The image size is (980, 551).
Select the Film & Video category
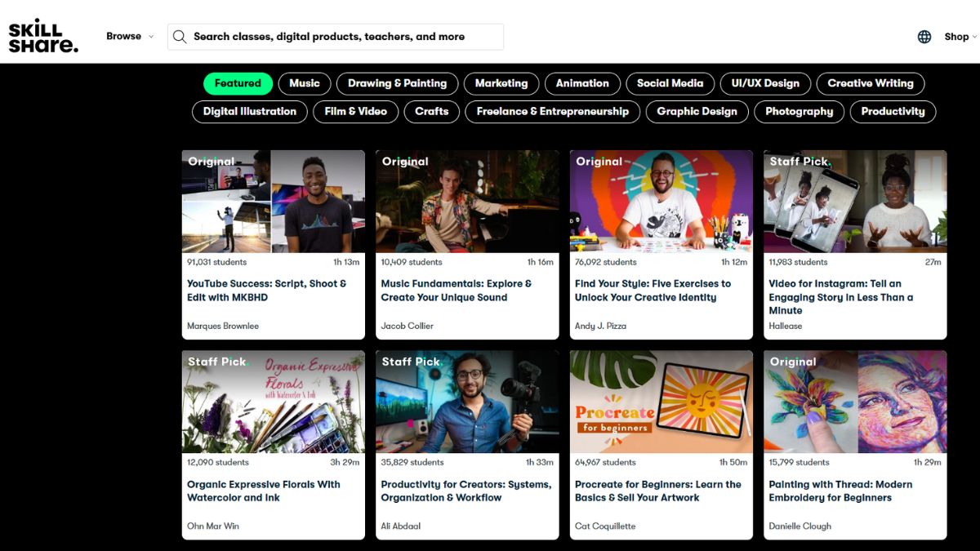tap(356, 112)
